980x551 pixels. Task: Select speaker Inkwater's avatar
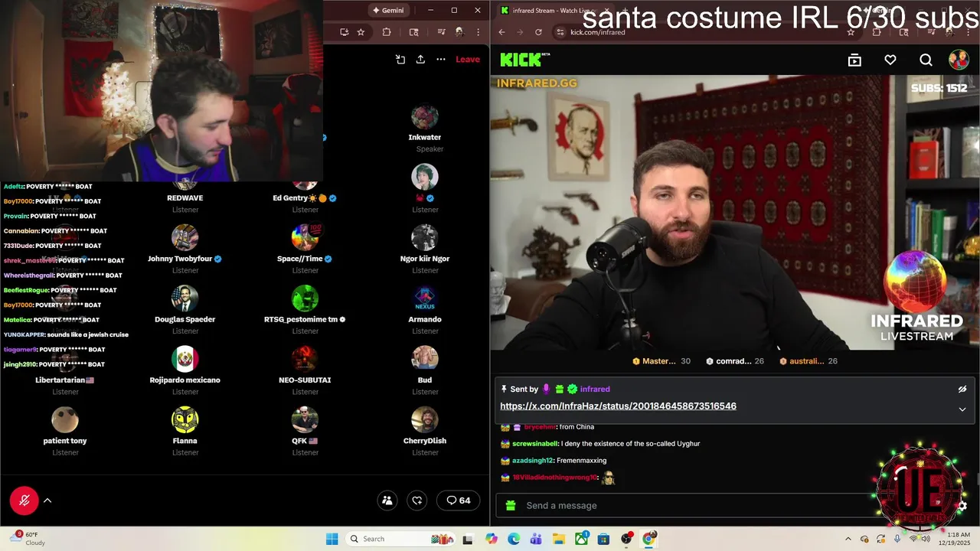425,116
